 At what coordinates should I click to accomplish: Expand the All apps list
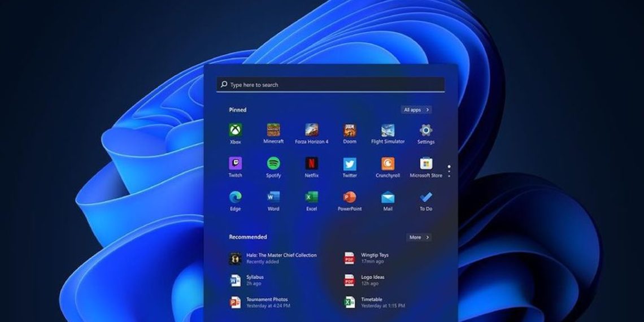tap(416, 110)
